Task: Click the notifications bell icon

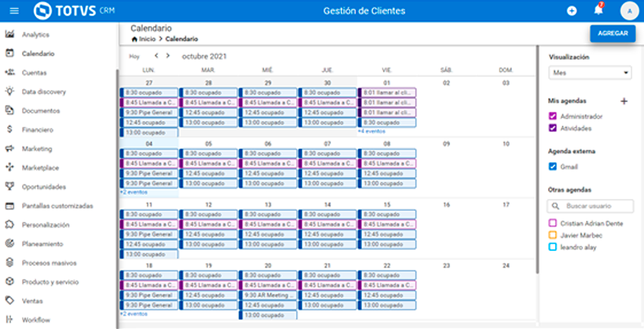Action: (598, 10)
